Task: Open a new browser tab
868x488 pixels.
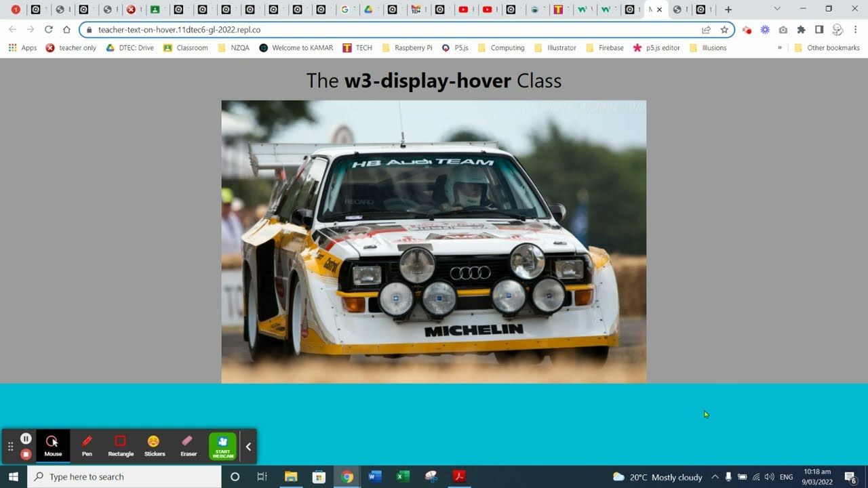Action: 728,9
